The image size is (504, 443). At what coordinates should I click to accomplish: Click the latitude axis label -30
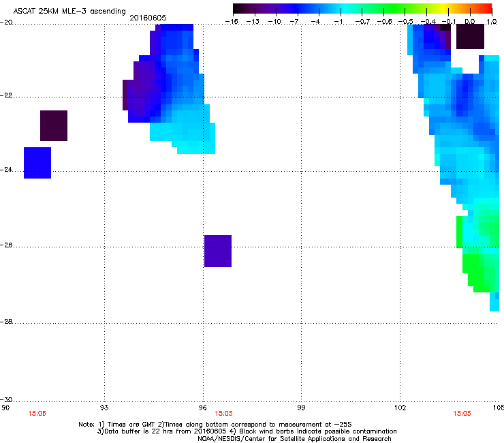6,400
